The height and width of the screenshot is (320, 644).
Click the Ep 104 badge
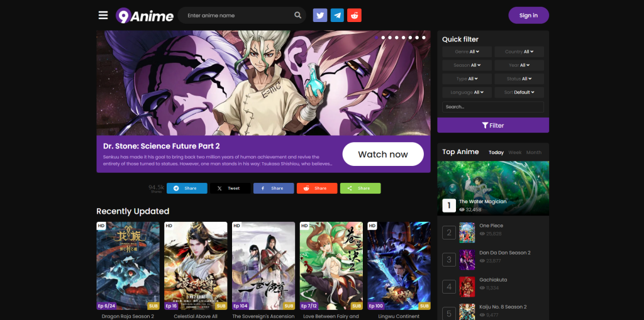tap(241, 306)
